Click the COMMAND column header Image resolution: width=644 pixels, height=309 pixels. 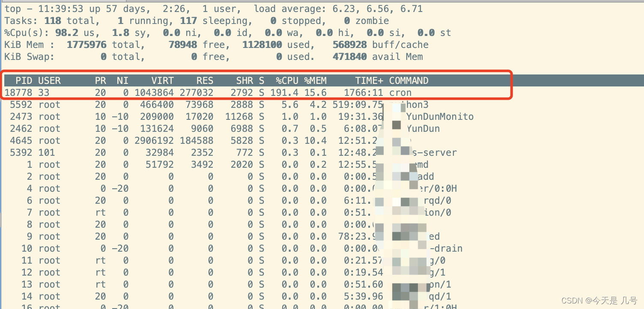pyautogui.click(x=408, y=80)
